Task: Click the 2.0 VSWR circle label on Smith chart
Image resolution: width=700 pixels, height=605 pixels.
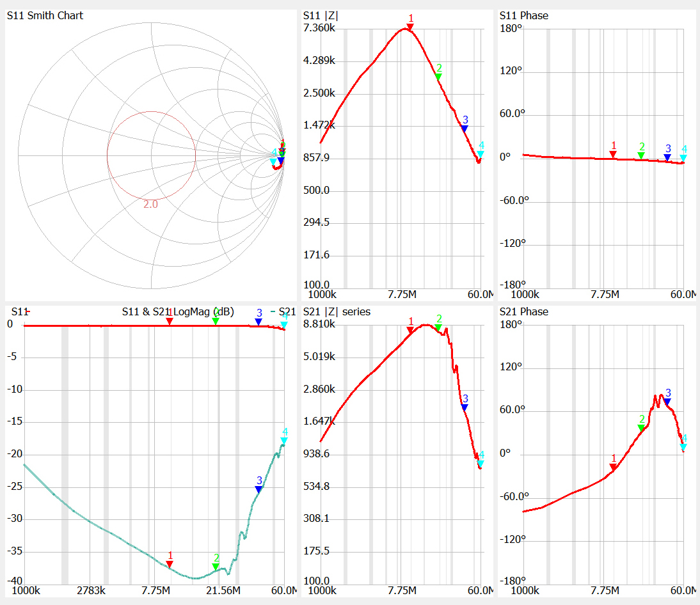Action: click(x=150, y=205)
